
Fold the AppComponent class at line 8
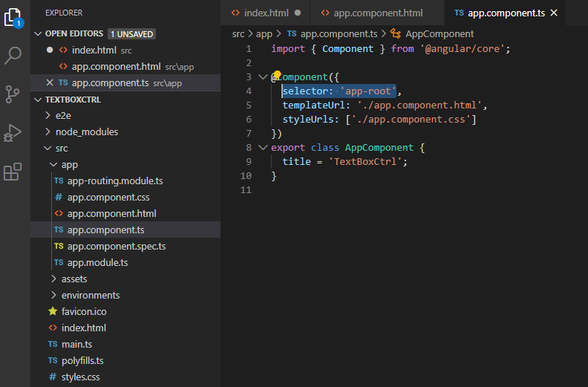(263, 148)
